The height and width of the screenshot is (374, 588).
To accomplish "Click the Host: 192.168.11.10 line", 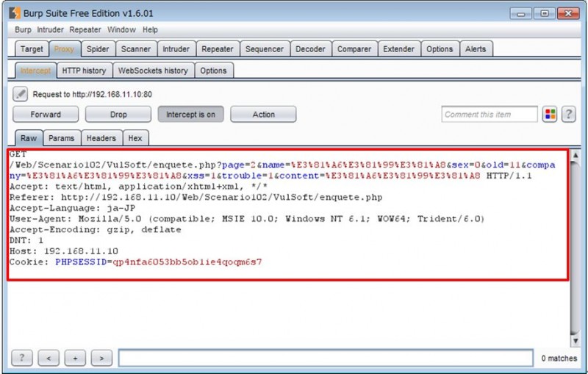I will pyautogui.click(x=64, y=251).
